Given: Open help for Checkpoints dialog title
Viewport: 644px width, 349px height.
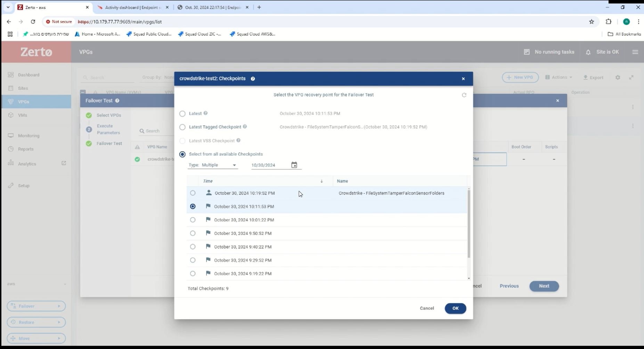Looking at the screenshot, I should point(253,79).
